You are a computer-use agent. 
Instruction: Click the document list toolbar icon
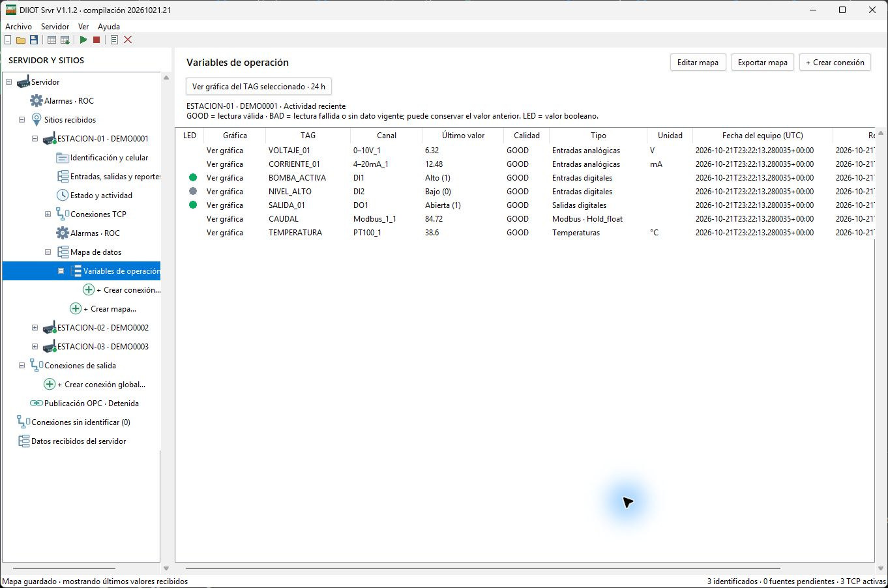114,40
